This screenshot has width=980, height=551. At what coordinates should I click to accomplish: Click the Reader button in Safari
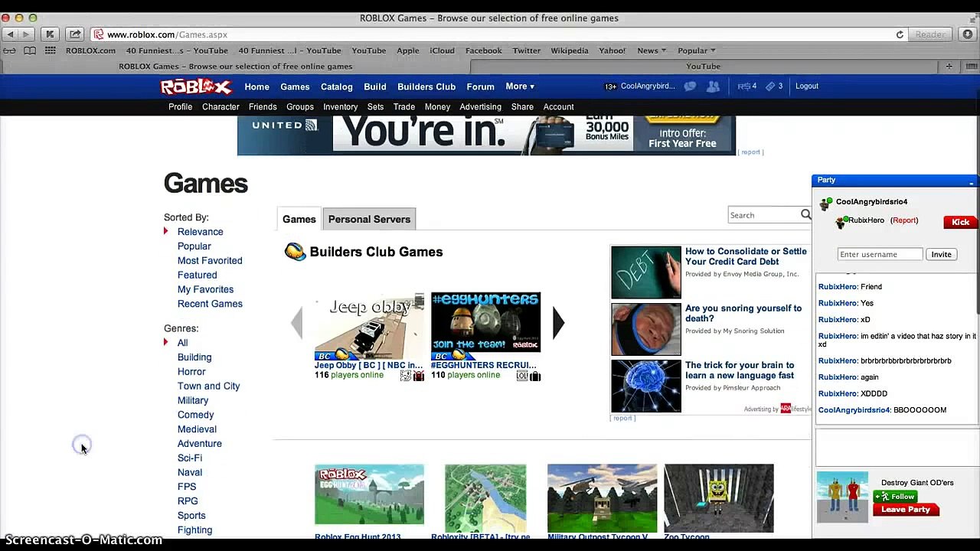[930, 34]
